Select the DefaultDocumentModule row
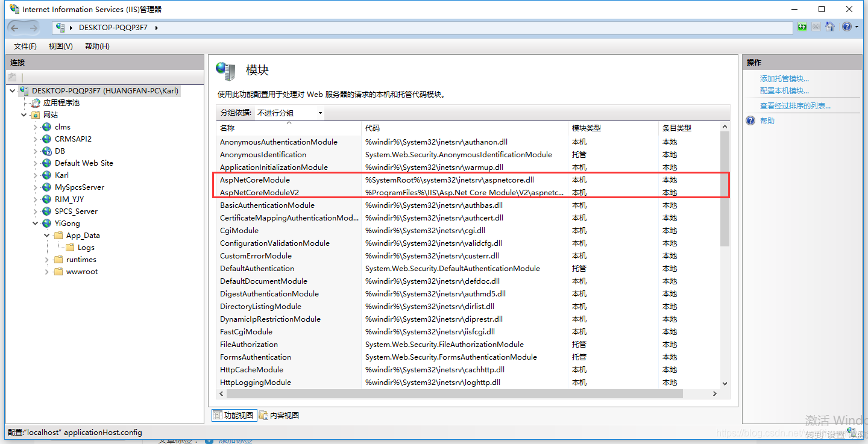 coord(469,281)
